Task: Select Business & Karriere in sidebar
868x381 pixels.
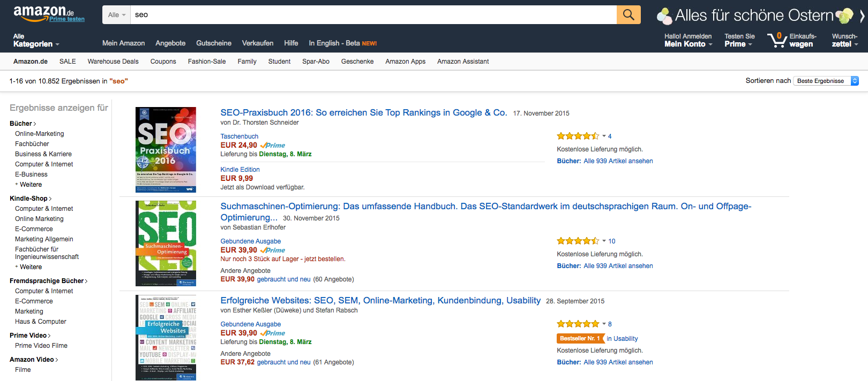Action: pyautogui.click(x=43, y=154)
